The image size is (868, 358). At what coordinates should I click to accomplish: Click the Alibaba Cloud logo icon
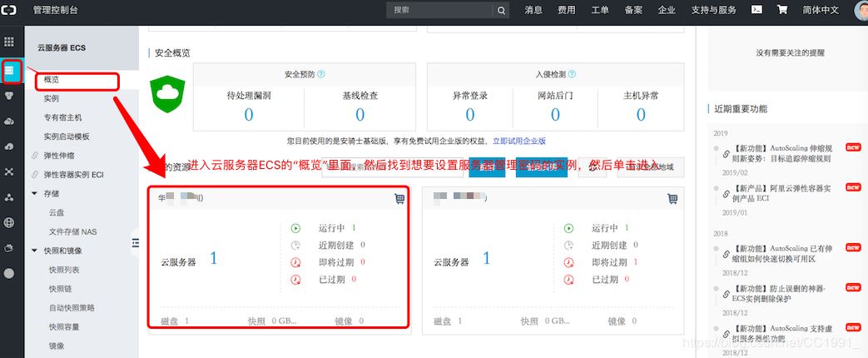tap(12, 10)
